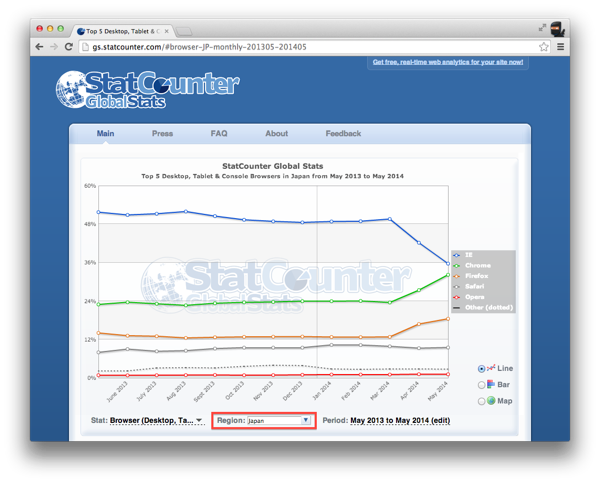Image resolution: width=600 pixels, height=483 pixels.
Task: Click the Bar chart icon
Action: [491, 384]
